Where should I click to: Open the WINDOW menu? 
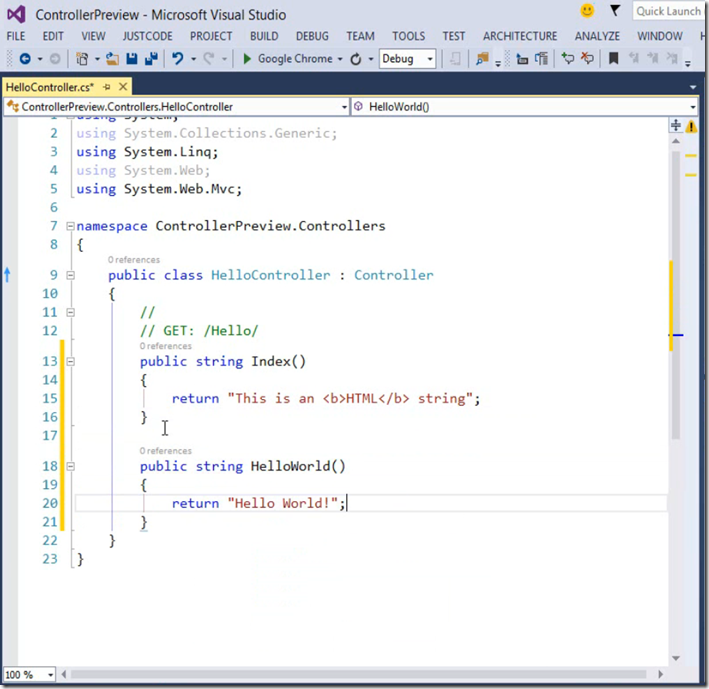660,36
